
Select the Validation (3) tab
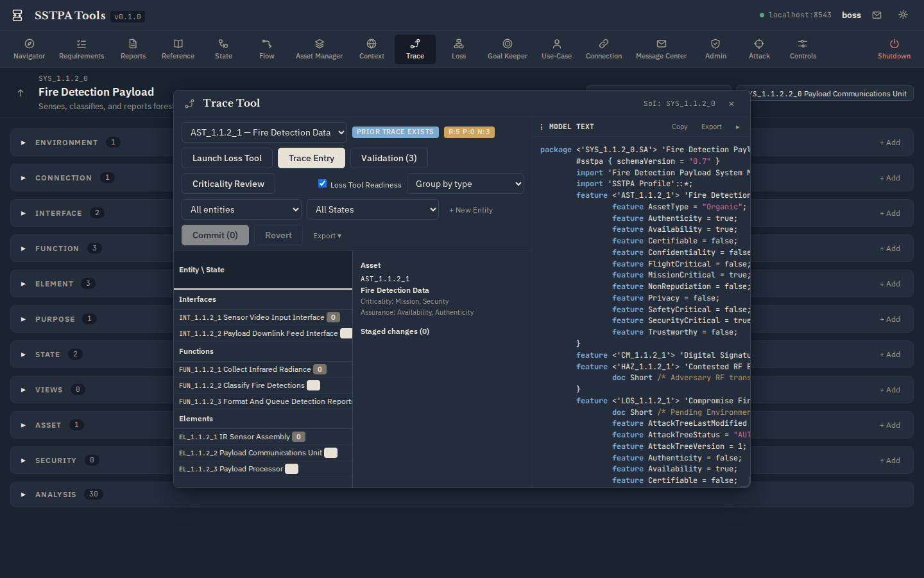point(389,158)
